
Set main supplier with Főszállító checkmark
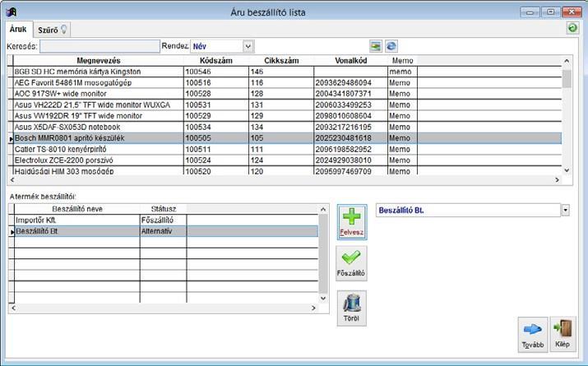pyautogui.click(x=351, y=263)
